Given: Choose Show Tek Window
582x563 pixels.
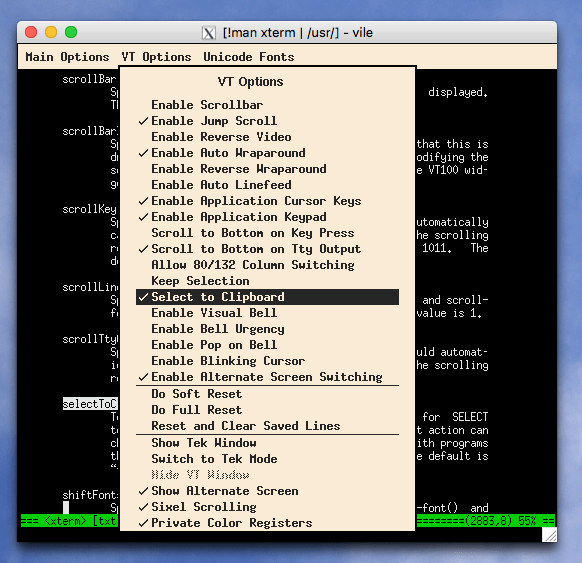Looking at the screenshot, I should click(x=267, y=443).
